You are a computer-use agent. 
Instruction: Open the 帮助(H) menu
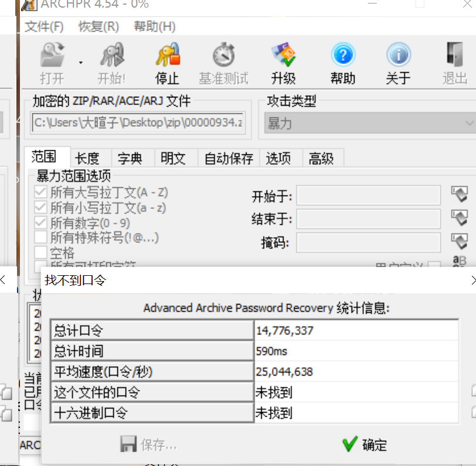155,27
